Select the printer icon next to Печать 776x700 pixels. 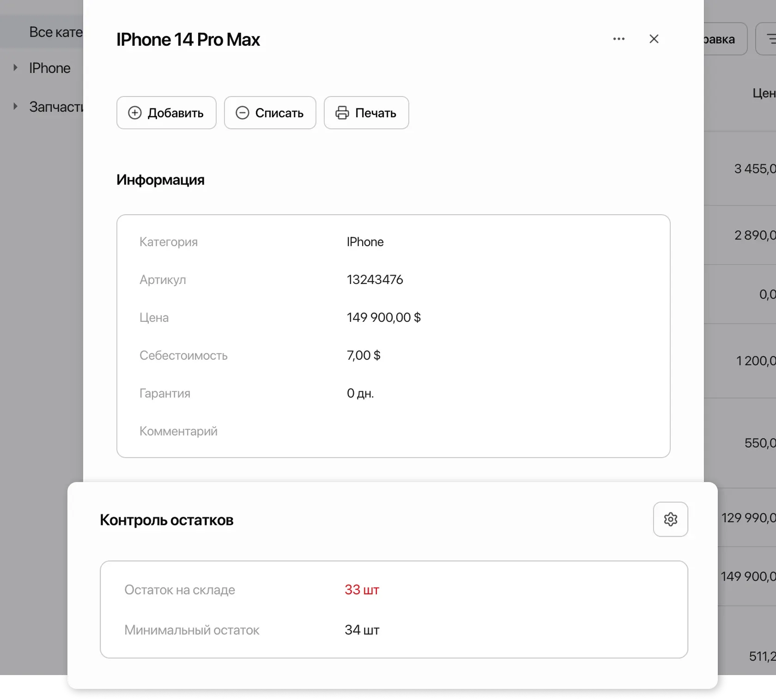[x=342, y=113]
